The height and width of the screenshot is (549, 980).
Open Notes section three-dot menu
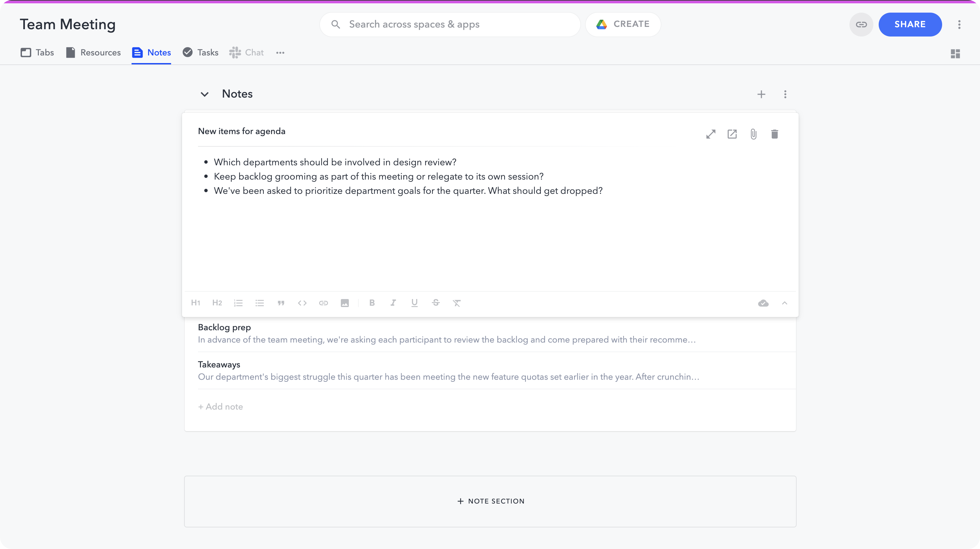pos(785,94)
